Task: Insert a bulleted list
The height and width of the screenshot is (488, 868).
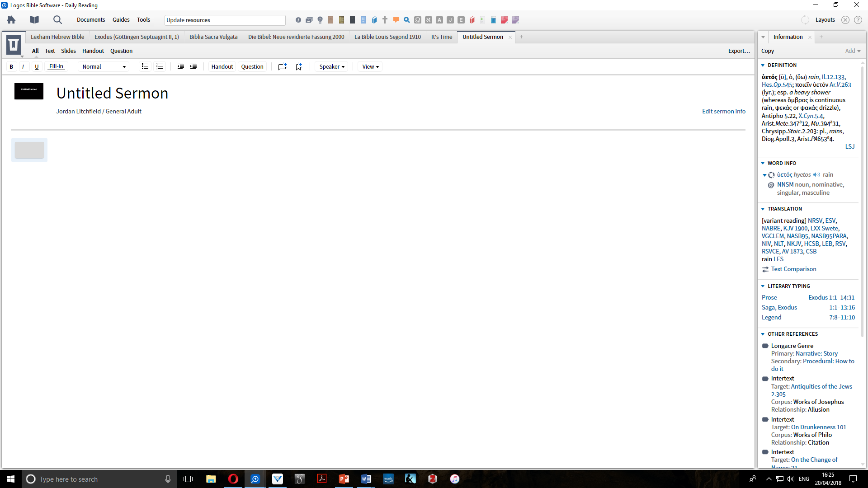Action: (145, 66)
